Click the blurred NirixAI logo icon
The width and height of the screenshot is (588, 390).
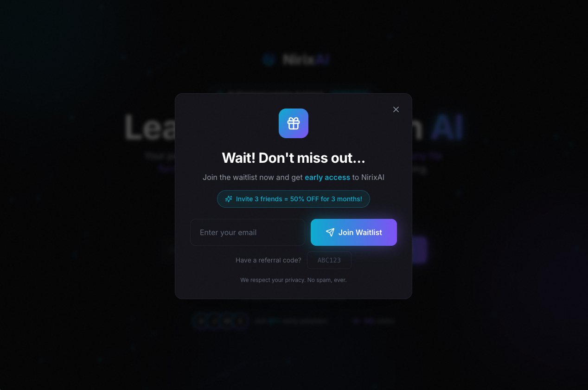(x=269, y=59)
